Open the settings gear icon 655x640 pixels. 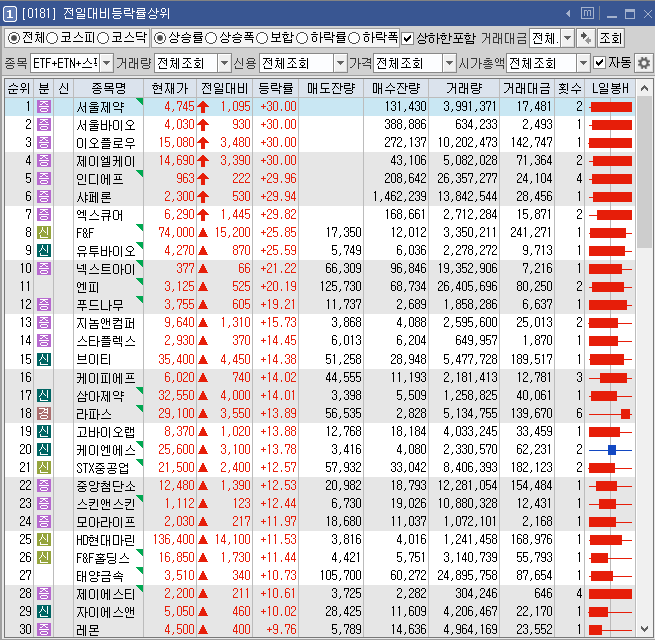(644, 63)
